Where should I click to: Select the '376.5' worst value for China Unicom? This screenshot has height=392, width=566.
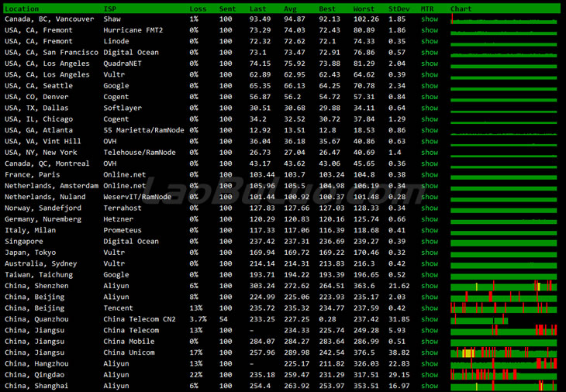[364, 352]
